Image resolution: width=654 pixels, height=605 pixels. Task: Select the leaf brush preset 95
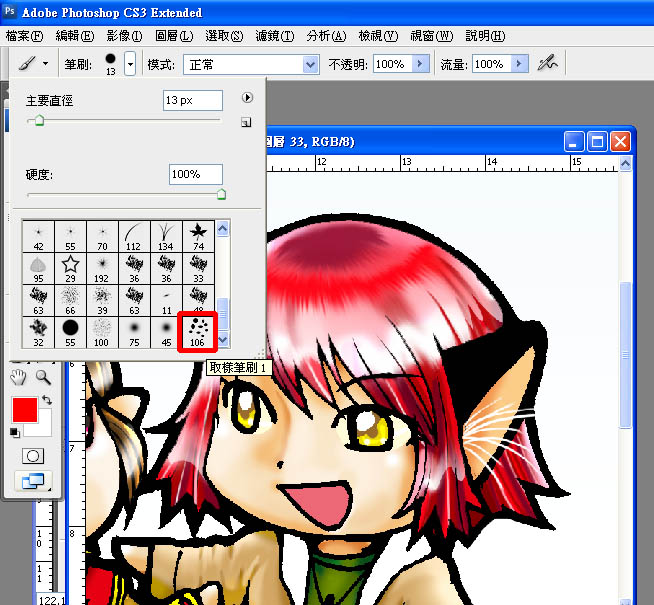pyautogui.click(x=38, y=269)
